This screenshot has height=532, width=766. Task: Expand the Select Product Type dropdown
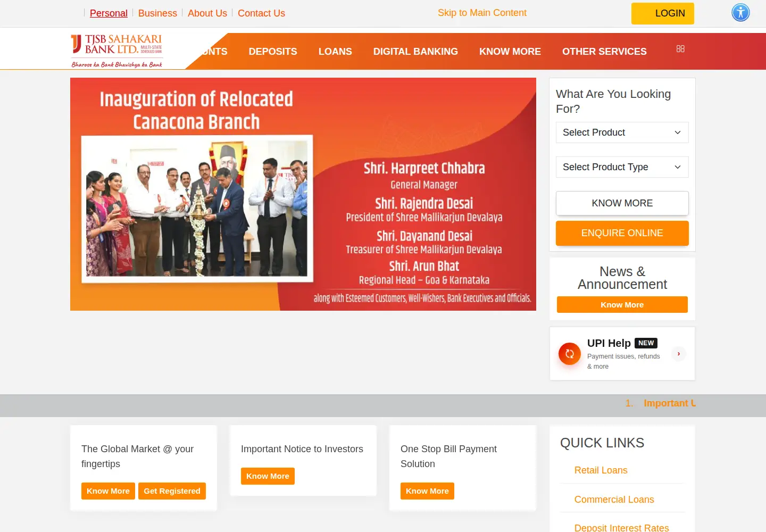[622, 167]
